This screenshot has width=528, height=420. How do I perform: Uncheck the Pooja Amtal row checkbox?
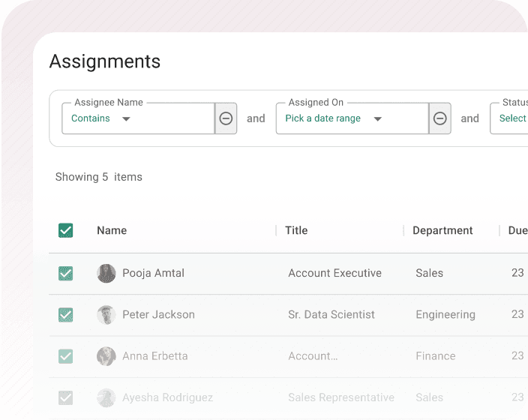pyautogui.click(x=66, y=273)
